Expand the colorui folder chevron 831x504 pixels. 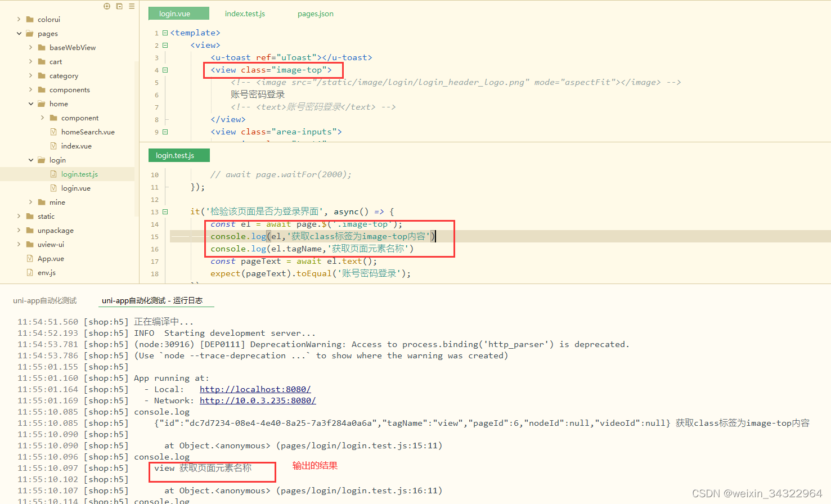coord(19,19)
